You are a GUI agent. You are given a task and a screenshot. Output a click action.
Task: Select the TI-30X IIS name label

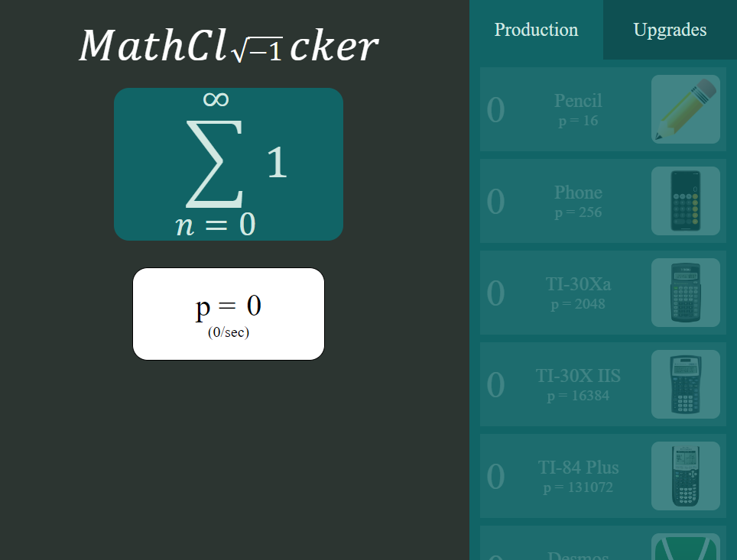pyautogui.click(x=578, y=375)
